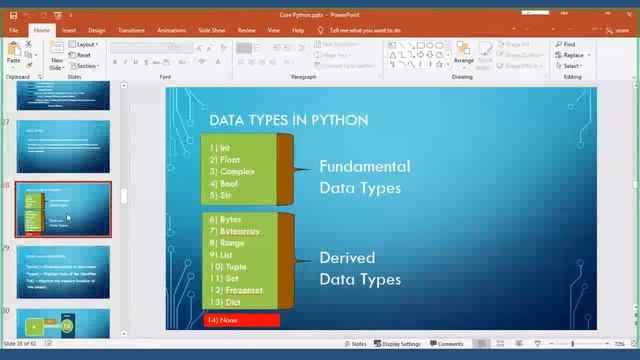Click the Cut scissors icon

click(x=29, y=44)
